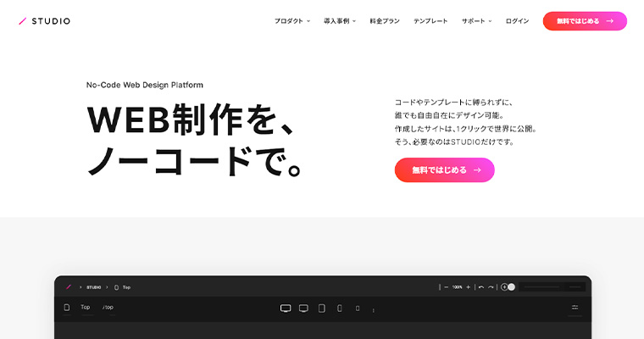Click the pink slash logo in editor bar
The height and width of the screenshot is (339, 644).
pyautogui.click(x=69, y=286)
